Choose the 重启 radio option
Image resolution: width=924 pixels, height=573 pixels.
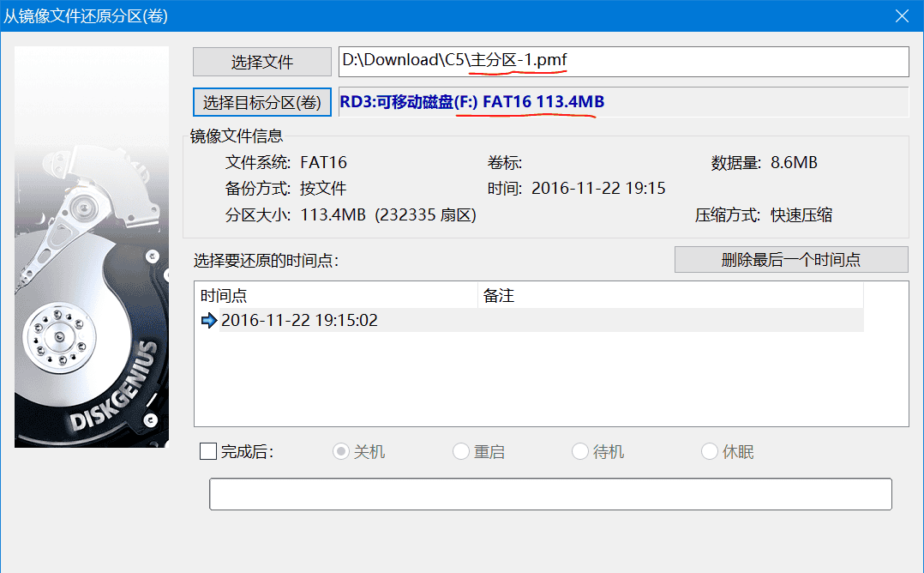(461, 451)
